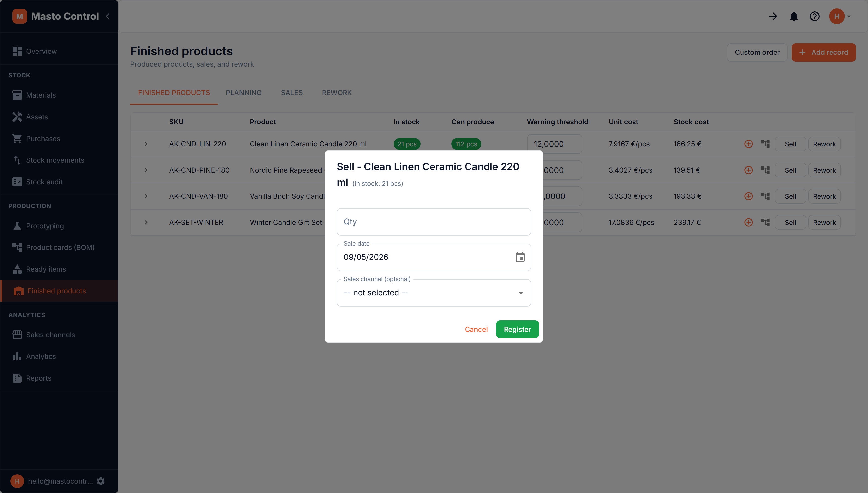Go to Purchases in the sidebar
Screen dimensions: 868x493
pos(59,139)
